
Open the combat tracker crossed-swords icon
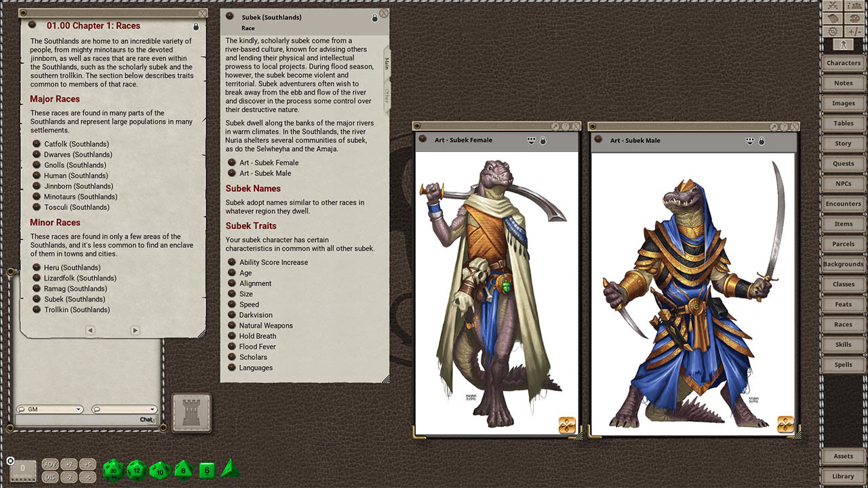(833, 5)
